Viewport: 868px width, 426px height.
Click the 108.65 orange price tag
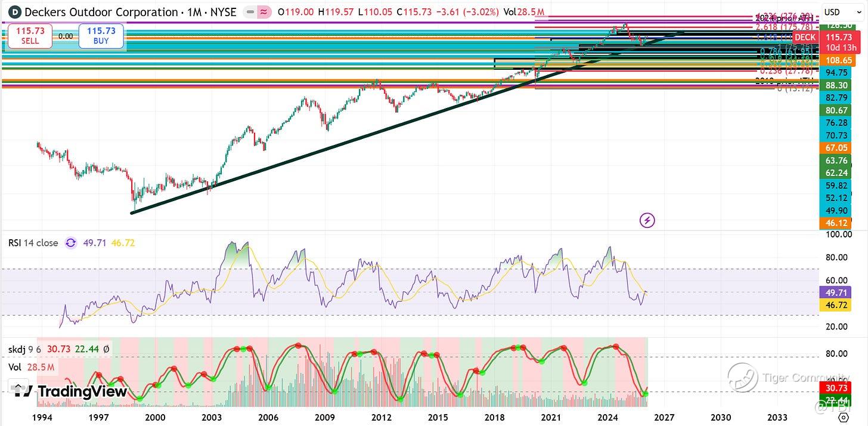[x=838, y=61]
